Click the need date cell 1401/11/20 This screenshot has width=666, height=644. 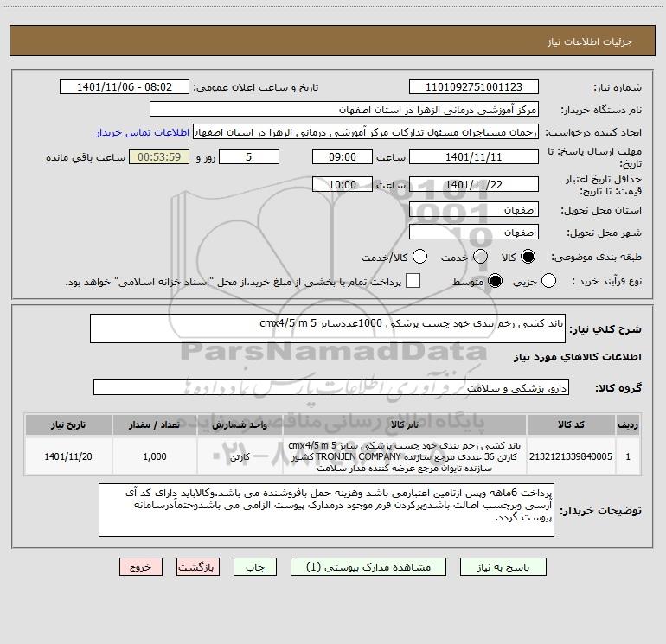[x=68, y=456]
